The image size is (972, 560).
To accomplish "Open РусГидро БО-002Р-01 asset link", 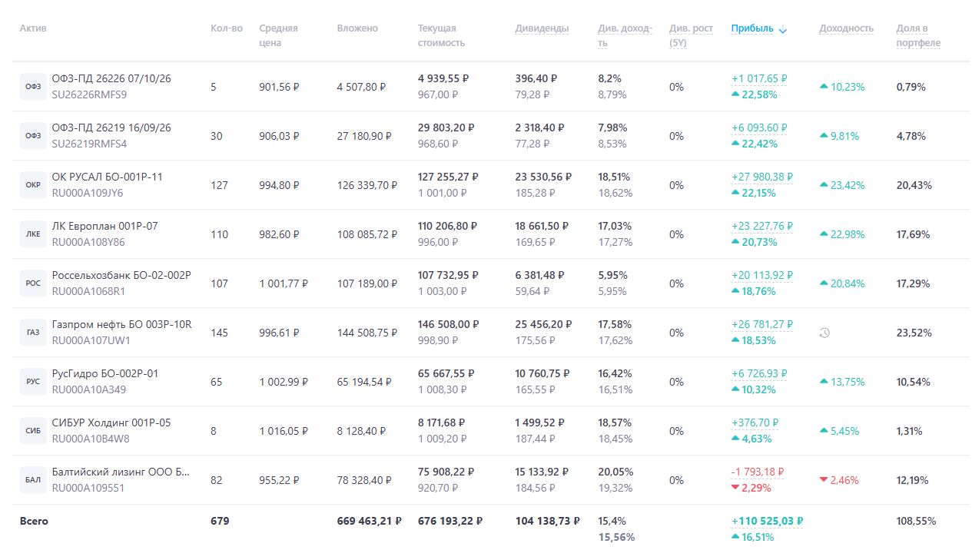I will (x=104, y=373).
